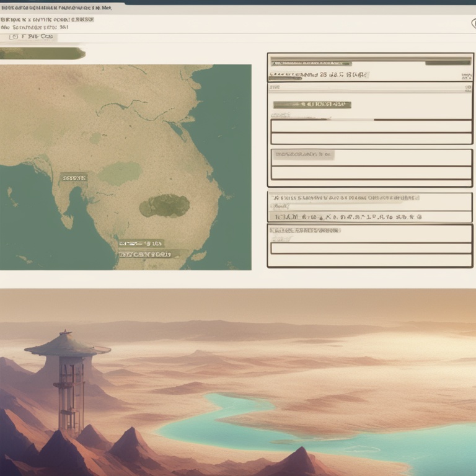Viewport: 476px width, 476px height.
Task: Click the small icon at right of first panel row
Action: click(465, 76)
